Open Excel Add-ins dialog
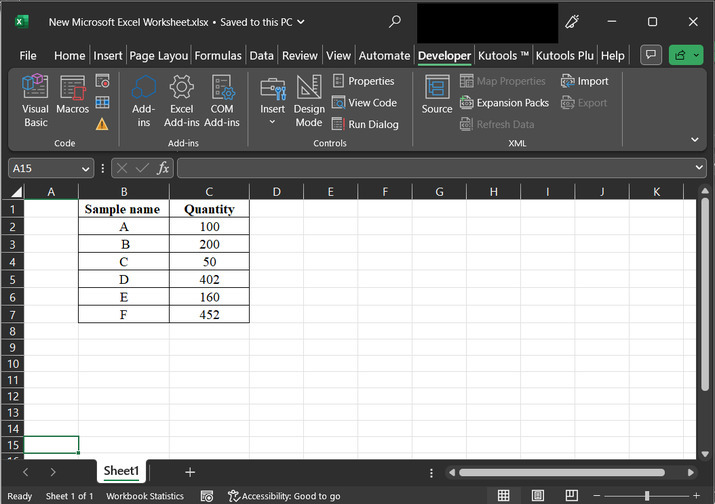Image resolution: width=715 pixels, height=504 pixels. pos(181,100)
